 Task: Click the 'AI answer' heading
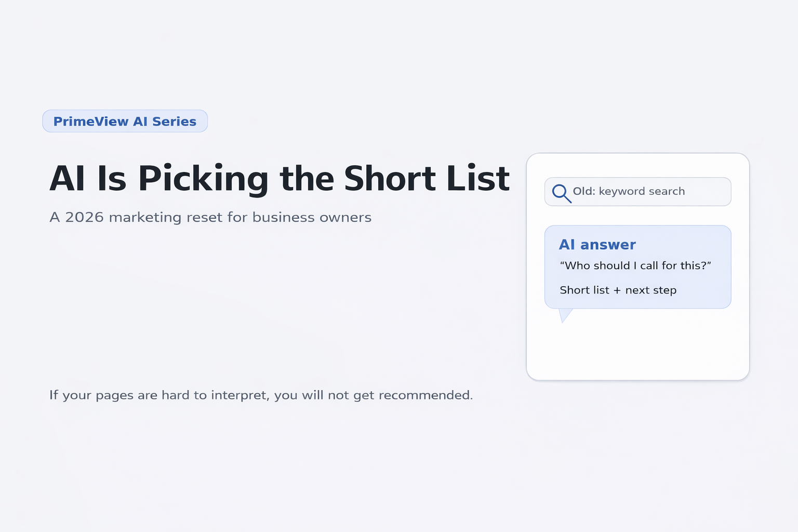pyautogui.click(x=597, y=245)
